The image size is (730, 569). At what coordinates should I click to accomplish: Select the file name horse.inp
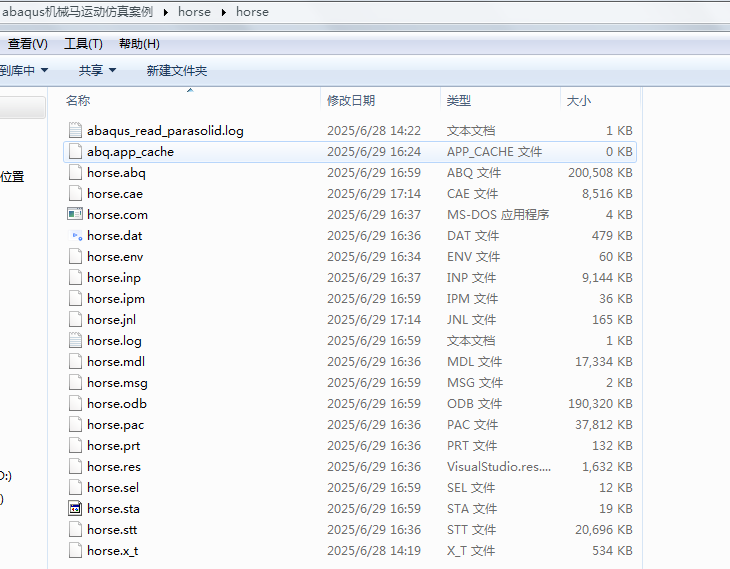(x=114, y=278)
